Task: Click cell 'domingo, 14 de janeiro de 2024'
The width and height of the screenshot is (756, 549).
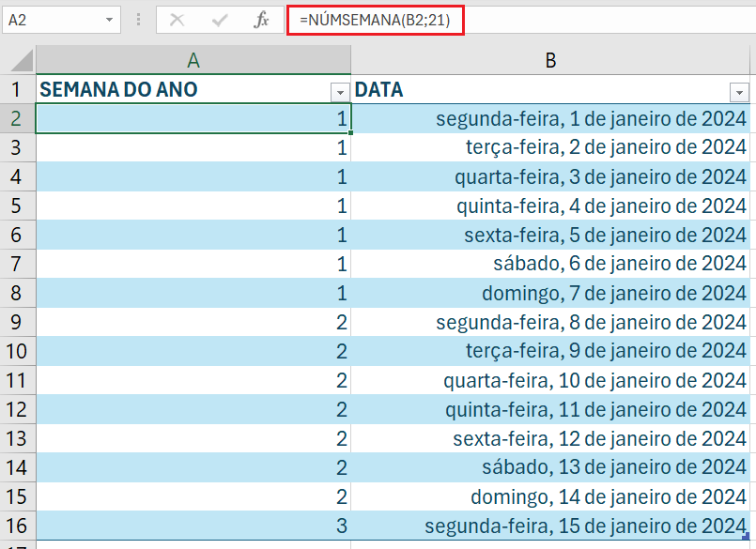Action: (550, 496)
